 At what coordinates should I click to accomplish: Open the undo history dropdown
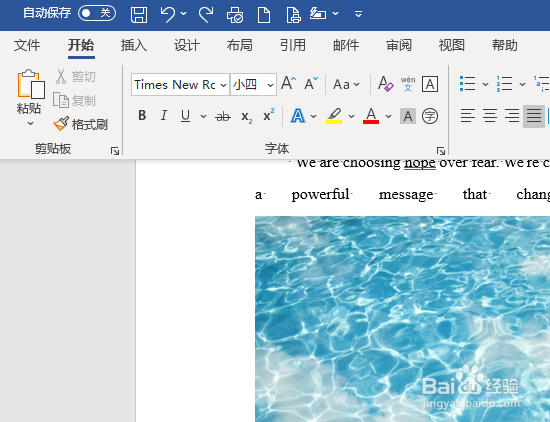(184, 14)
